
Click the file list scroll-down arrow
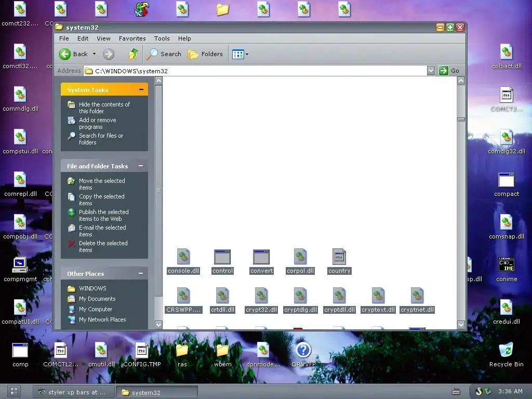(461, 325)
